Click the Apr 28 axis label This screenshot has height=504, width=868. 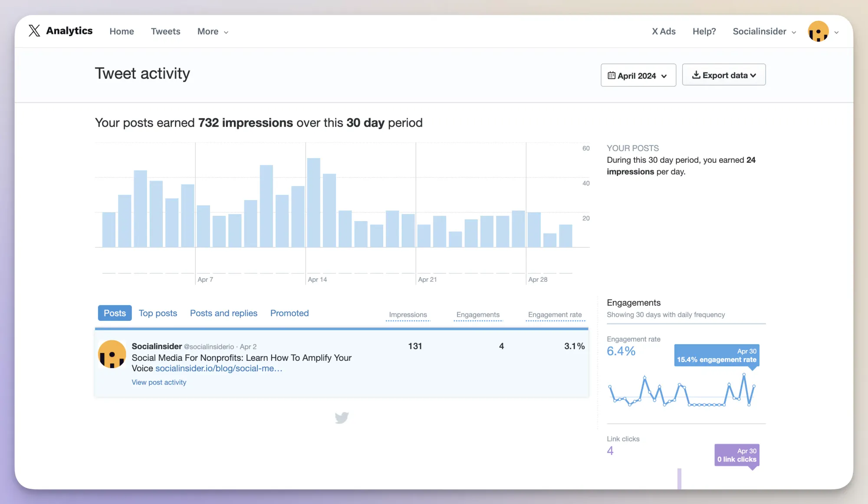538,280
